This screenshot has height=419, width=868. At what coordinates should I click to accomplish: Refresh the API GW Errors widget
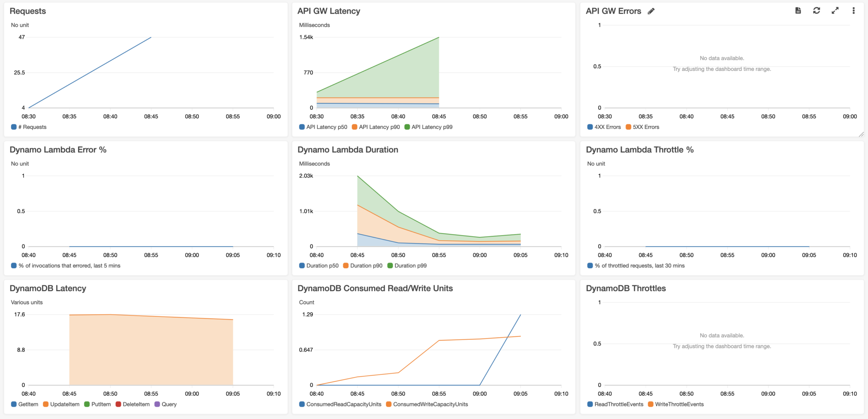(x=816, y=11)
